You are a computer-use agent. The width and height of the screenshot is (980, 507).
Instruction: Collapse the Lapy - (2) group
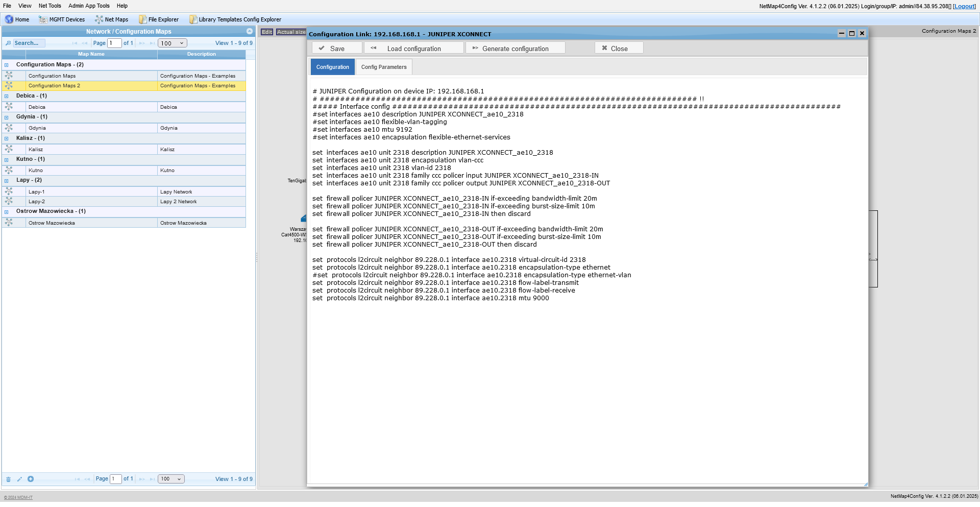[x=7, y=180]
